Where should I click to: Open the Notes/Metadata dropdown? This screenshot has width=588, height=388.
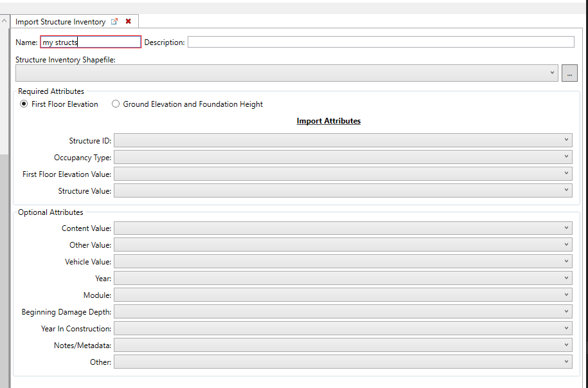coord(566,345)
